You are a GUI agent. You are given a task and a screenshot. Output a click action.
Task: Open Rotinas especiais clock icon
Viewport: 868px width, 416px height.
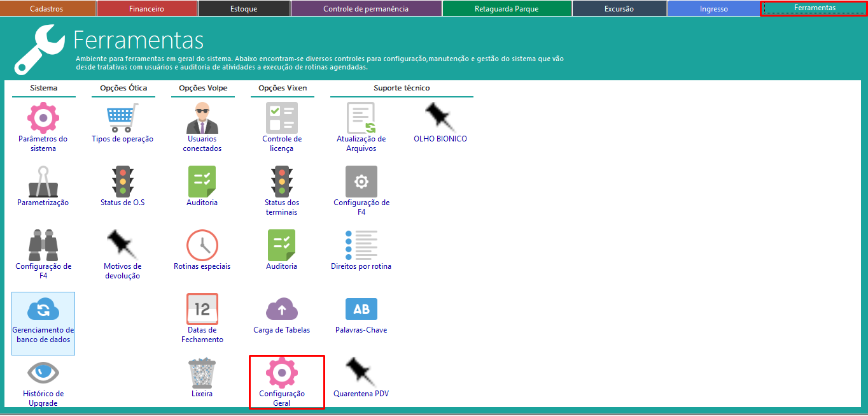coord(202,245)
